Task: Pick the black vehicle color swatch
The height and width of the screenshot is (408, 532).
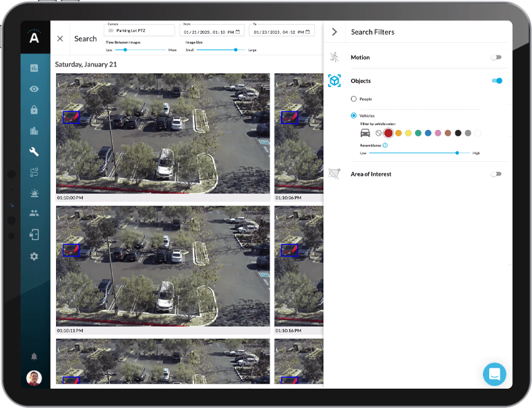Action: (458, 133)
